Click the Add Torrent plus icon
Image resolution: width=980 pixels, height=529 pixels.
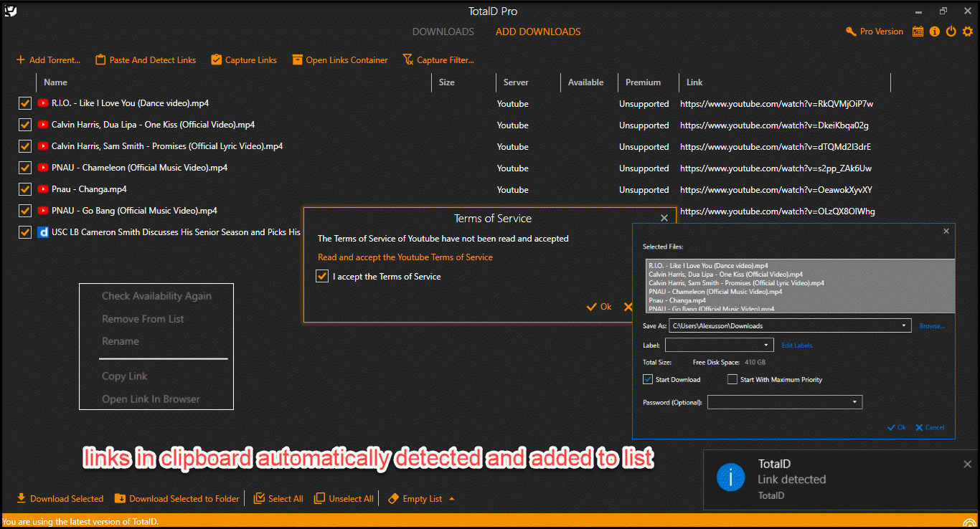click(21, 60)
